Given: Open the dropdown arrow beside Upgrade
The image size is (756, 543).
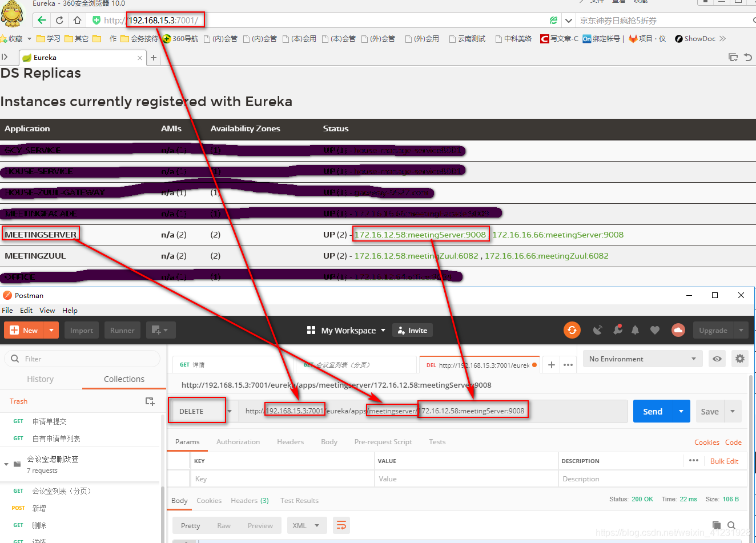Looking at the screenshot, I should tap(741, 330).
